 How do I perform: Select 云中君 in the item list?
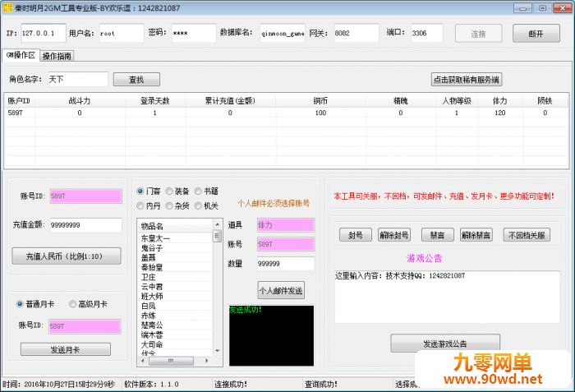pos(175,287)
